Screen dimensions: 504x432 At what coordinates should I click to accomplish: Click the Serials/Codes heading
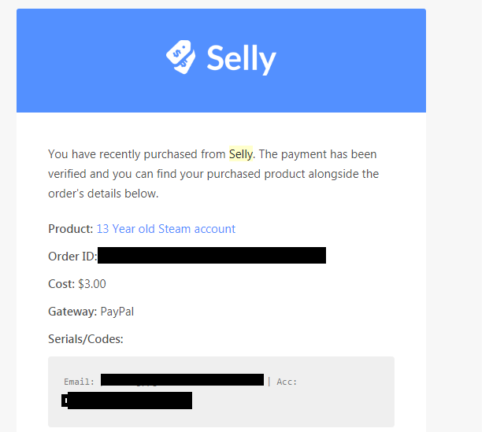click(x=86, y=339)
